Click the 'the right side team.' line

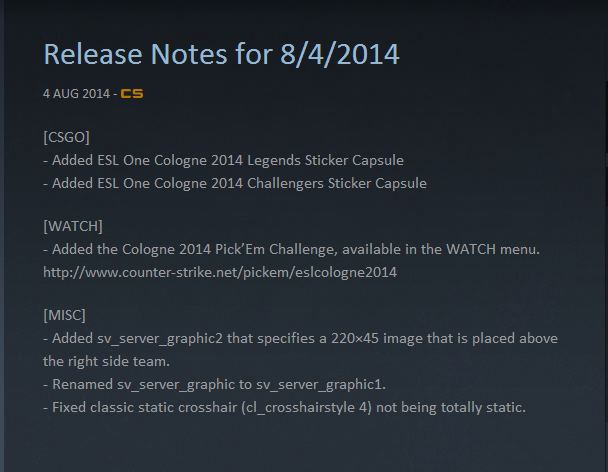pyautogui.click(x=113, y=361)
